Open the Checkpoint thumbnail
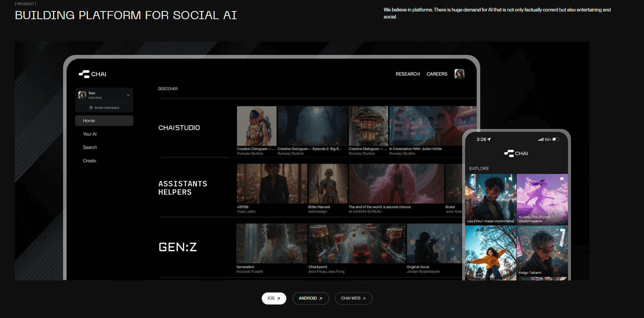Viewport: 644px width, 318px height. 357,243
